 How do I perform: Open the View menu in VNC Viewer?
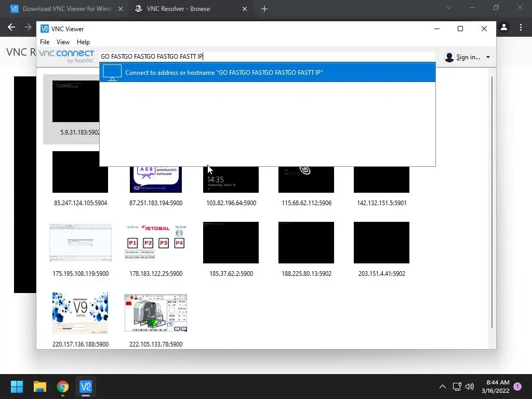tap(63, 42)
